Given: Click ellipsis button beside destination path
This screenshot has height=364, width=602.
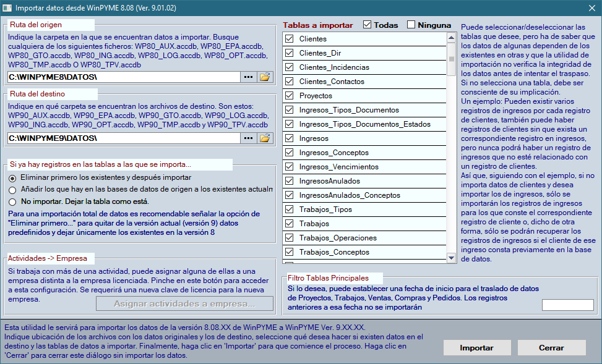Looking at the screenshot, I should pyautogui.click(x=248, y=138).
